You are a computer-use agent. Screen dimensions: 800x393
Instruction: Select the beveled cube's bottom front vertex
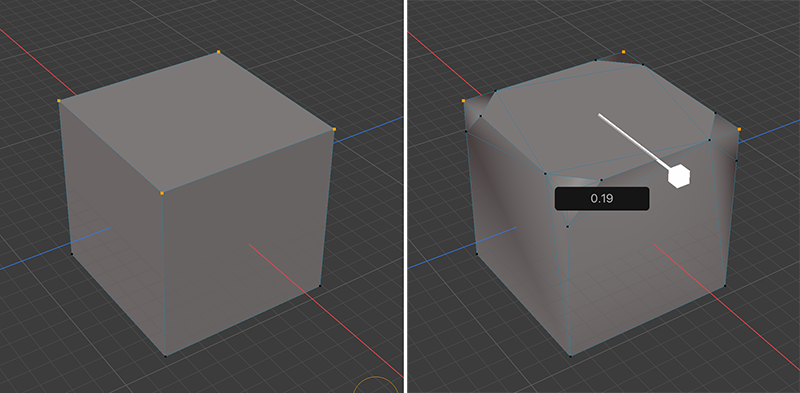570,356
